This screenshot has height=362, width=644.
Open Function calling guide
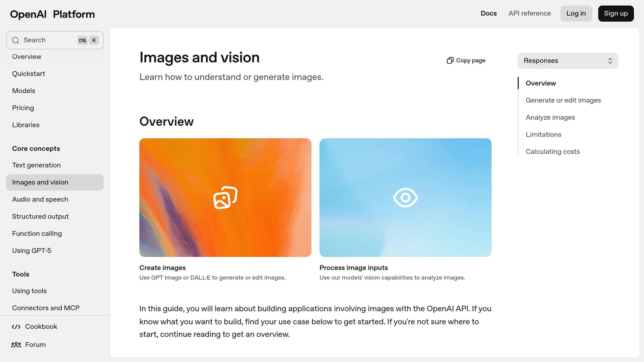pos(37,234)
